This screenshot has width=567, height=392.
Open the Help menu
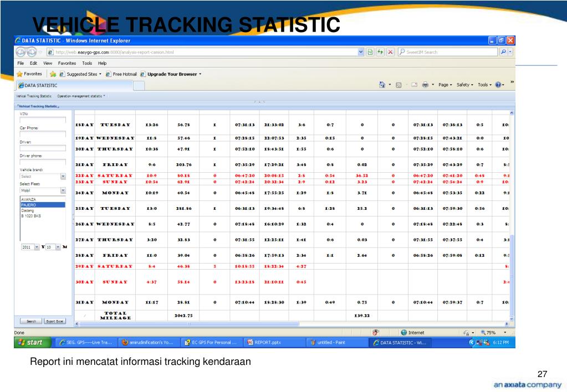(x=103, y=63)
